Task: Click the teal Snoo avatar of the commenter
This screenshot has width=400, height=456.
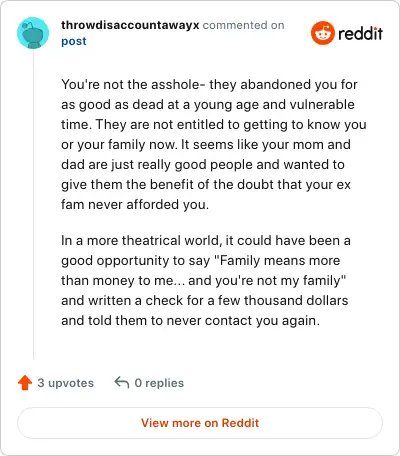Action: pyautogui.click(x=33, y=33)
